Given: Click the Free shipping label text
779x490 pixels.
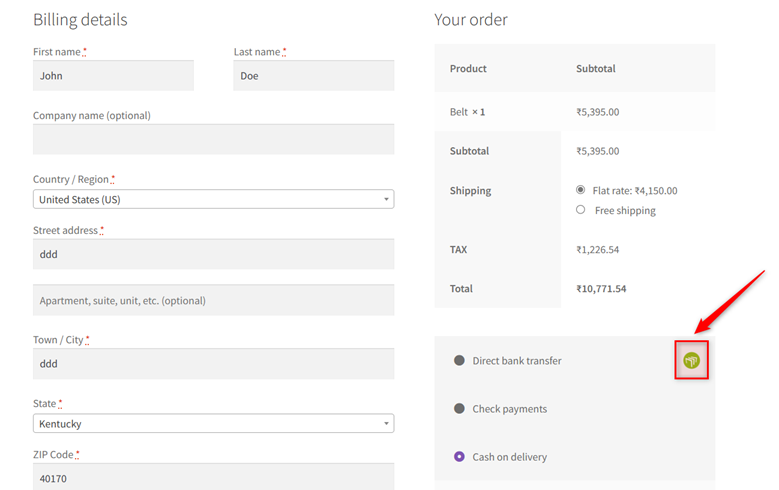Looking at the screenshot, I should coord(625,211).
